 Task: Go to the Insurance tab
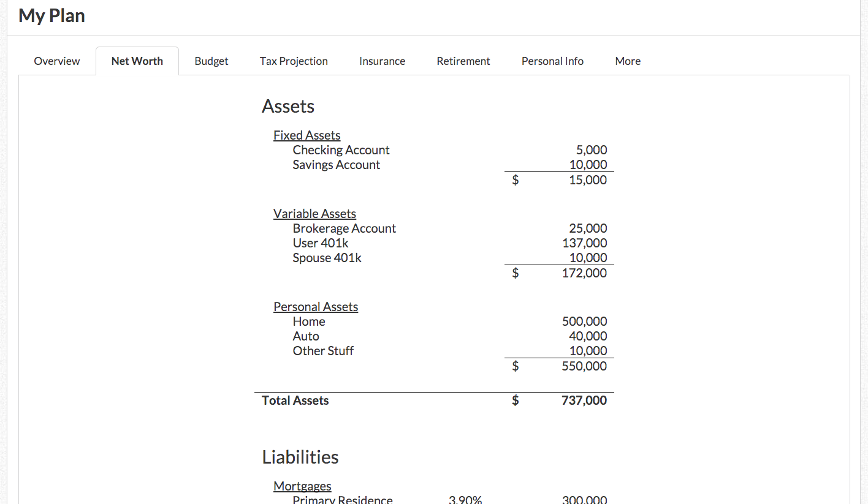[x=383, y=61]
